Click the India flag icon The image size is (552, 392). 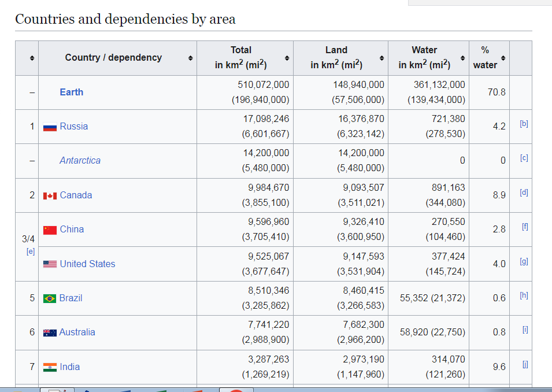(50, 367)
